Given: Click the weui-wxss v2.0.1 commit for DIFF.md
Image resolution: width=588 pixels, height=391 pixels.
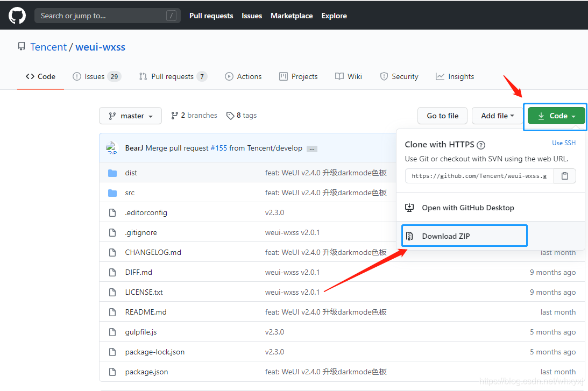Looking at the screenshot, I should tap(292, 272).
